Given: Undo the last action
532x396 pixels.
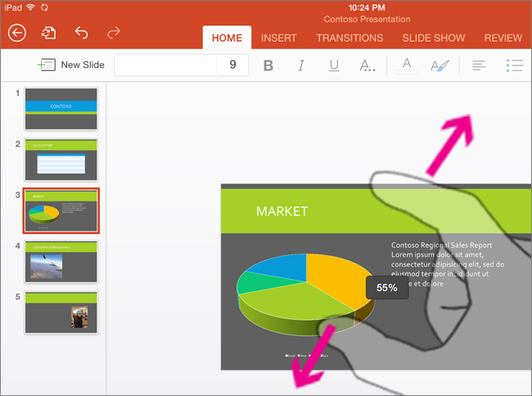Looking at the screenshot, I should coord(81,33).
